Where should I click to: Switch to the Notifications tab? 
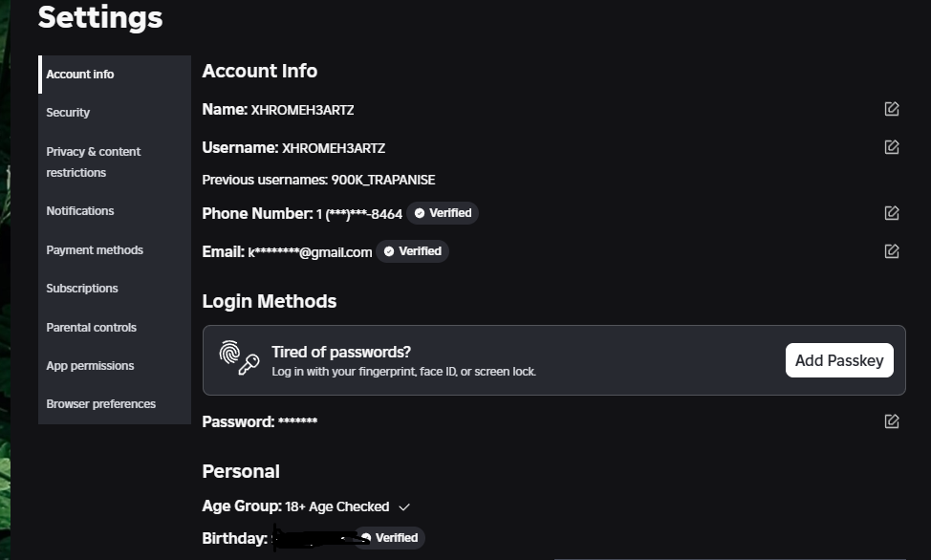coord(80,211)
